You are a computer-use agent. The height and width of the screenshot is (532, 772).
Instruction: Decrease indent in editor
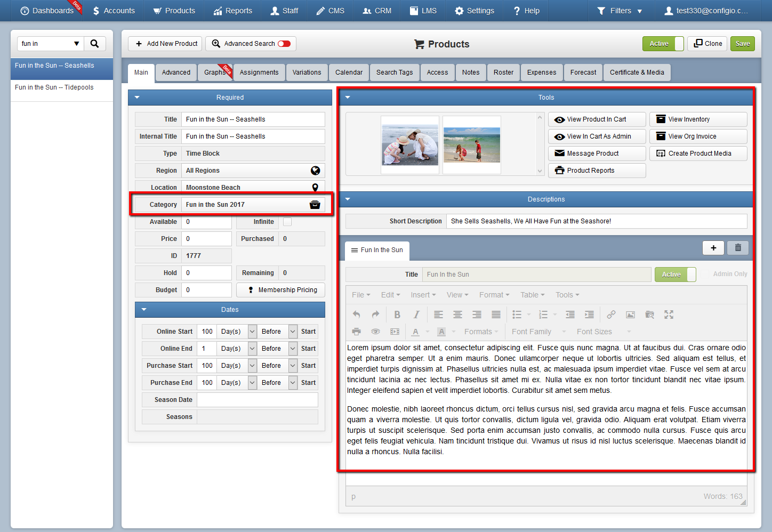point(570,315)
